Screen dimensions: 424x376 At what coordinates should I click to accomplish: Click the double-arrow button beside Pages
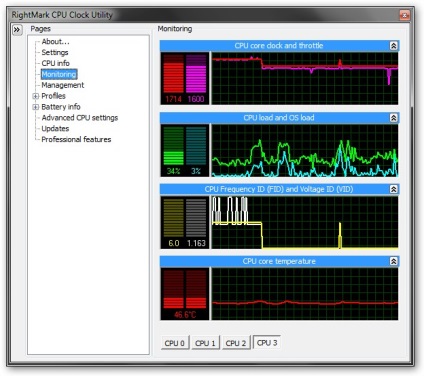(x=17, y=30)
